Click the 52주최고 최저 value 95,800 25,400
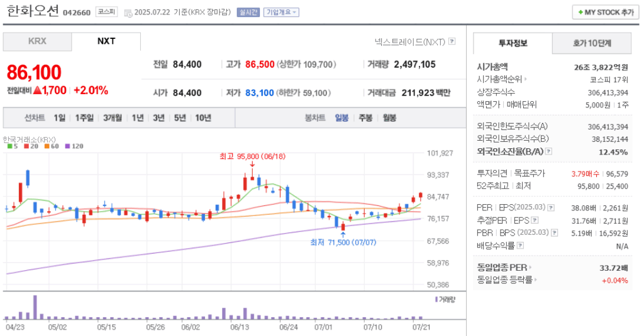The image size is (644, 336). pos(602,187)
